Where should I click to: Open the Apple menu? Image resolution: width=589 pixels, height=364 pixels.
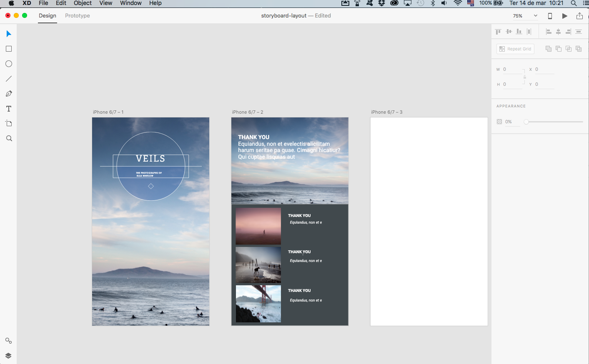click(11, 3)
